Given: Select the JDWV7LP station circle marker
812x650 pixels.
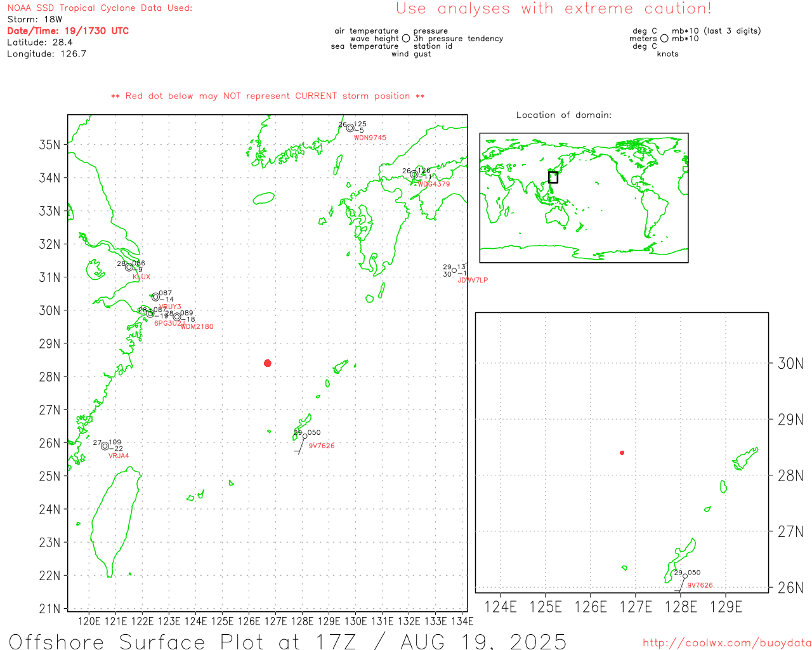Looking at the screenshot, I should coord(454,271).
